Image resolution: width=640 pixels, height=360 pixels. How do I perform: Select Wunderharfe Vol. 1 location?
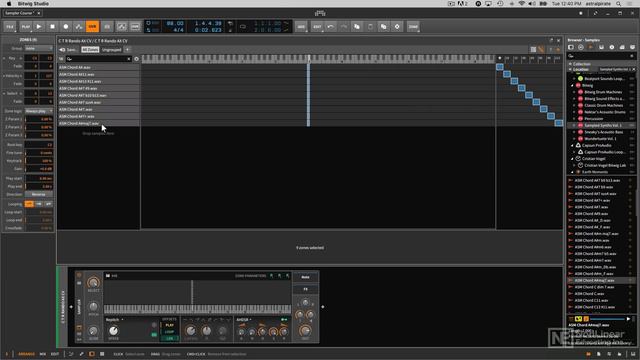(600, 139)
